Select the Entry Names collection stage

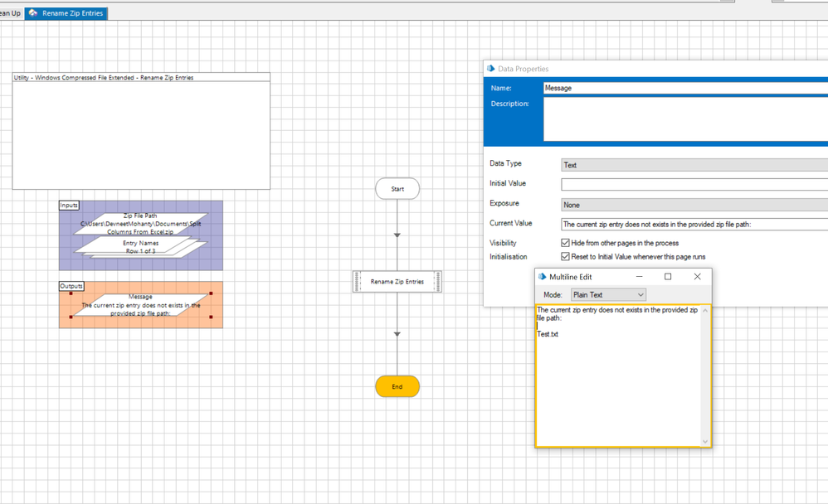140,247
